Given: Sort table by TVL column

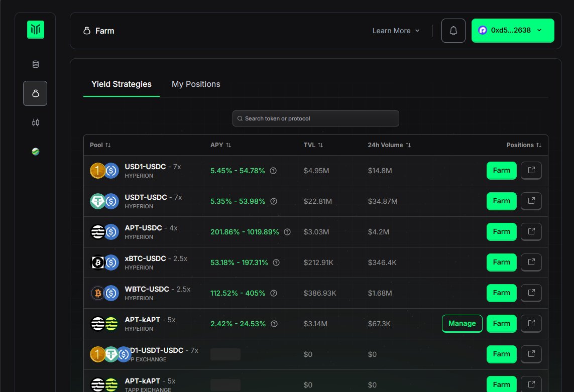Looking at the screenshot, I should (x=313, y=145).
